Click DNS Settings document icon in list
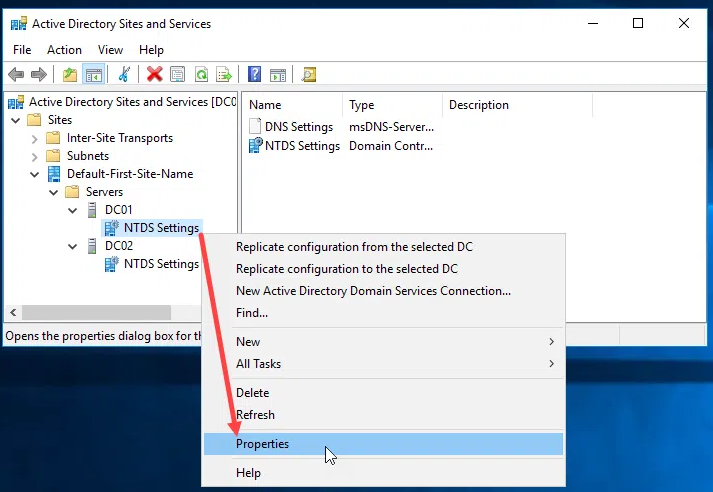 point(256,126)
